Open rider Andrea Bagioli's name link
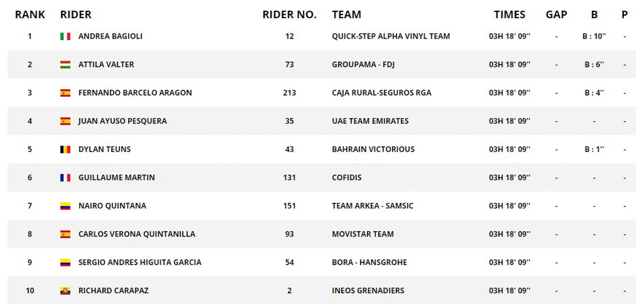The width and height of the screenshot is (644, 304). coord(110,36)
